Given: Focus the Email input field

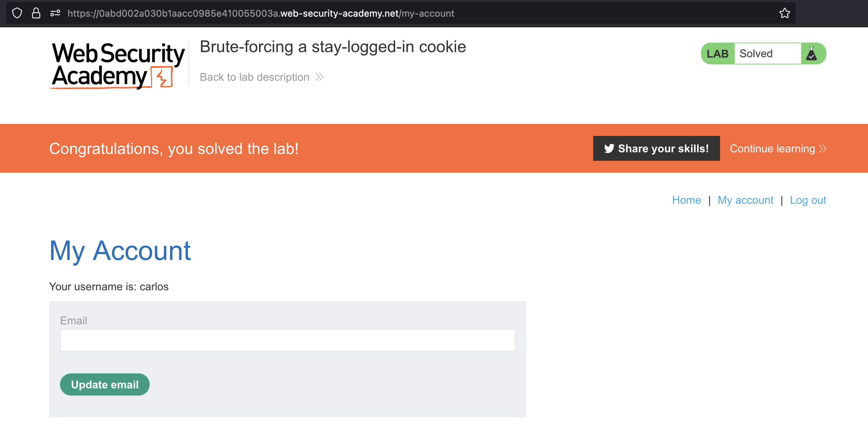Looking at the screenshot, I should click(287, 340).
